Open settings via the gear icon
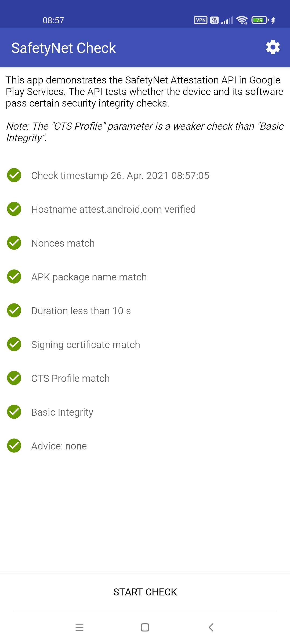290x644 pixels. (x=273, y=47)
